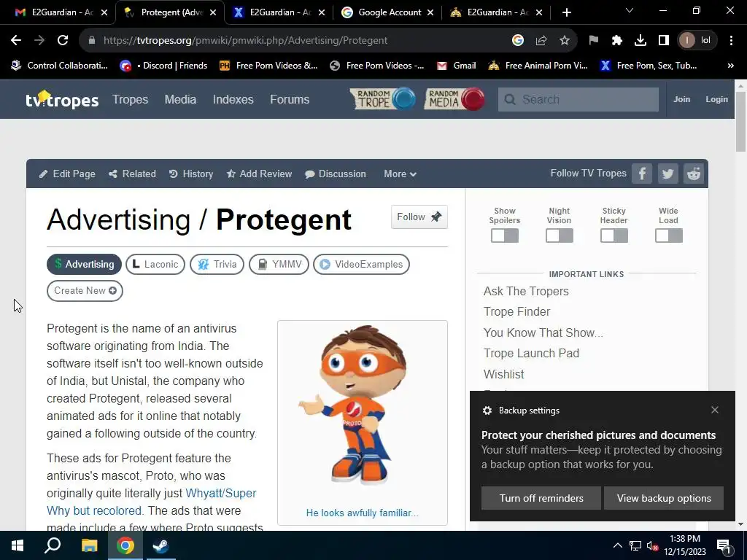747x560 pixels.
Task: Toggle Night Vision switch
Action: [560, 236]
